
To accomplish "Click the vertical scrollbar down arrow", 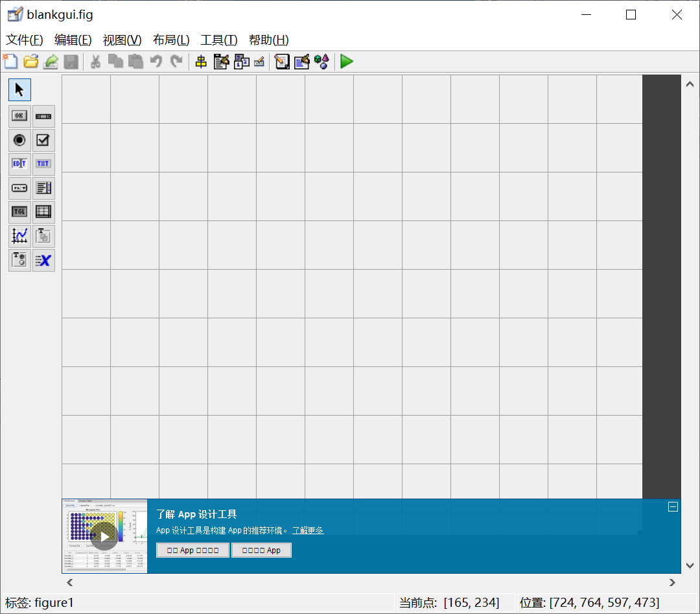I will click(690, 566).
